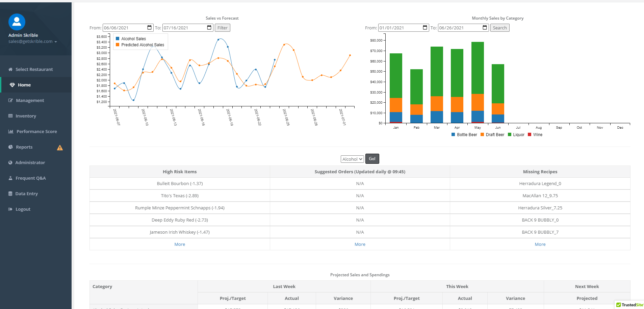Click Rumple Minze Peppermint Schnapps (-1.94)

click(180, 208)
